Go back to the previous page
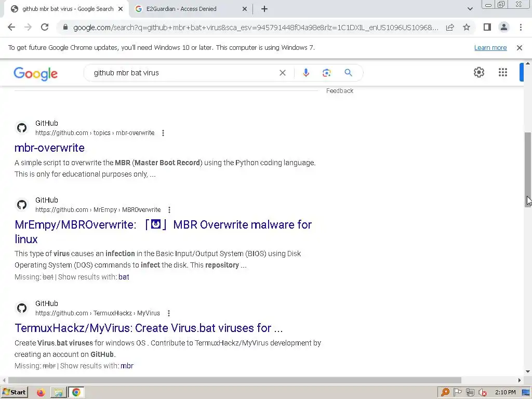The width and height of the screenshot is (532, 399). (11, 27)
